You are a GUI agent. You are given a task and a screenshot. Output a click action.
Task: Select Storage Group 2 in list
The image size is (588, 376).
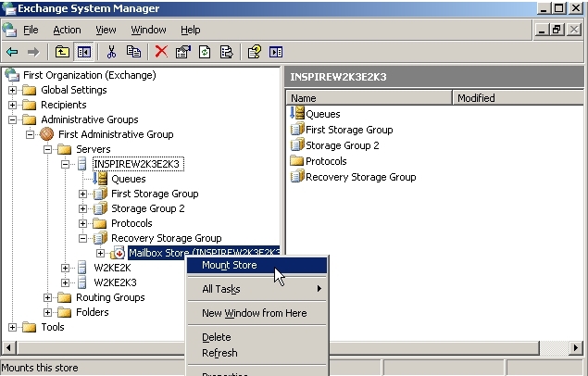342,145
